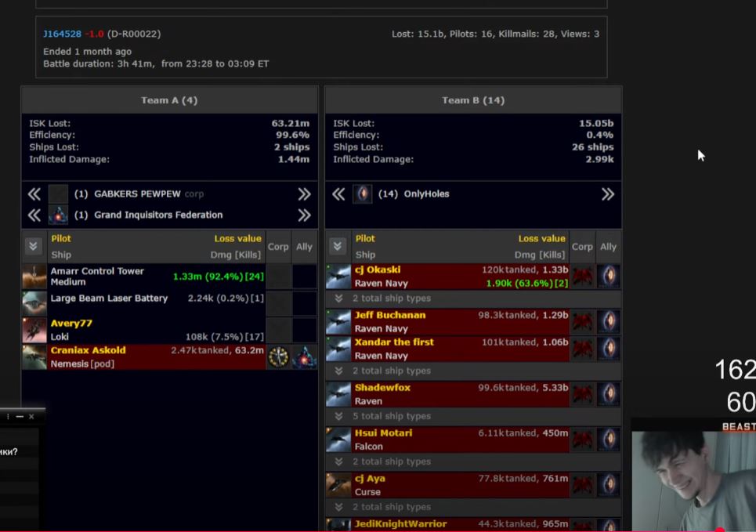Click Hsui Motari's Falcon ship icon
The width and height of the screenshot is (756, 532).
339,440
